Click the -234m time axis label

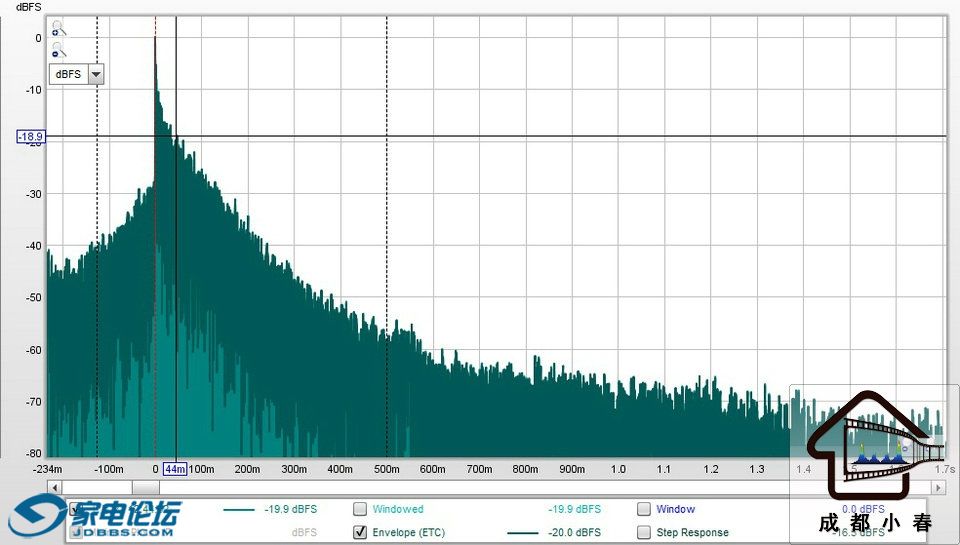(x=47, y=469)
